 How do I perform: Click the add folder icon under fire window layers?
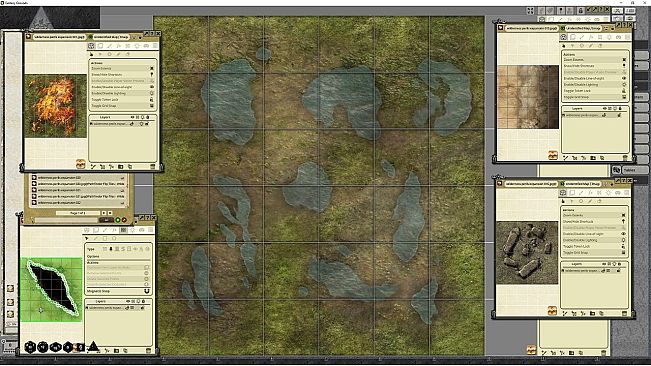point(120,166)
